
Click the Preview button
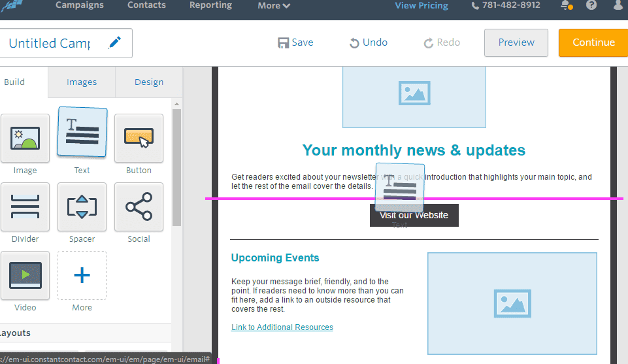click(x=516, y=42)
